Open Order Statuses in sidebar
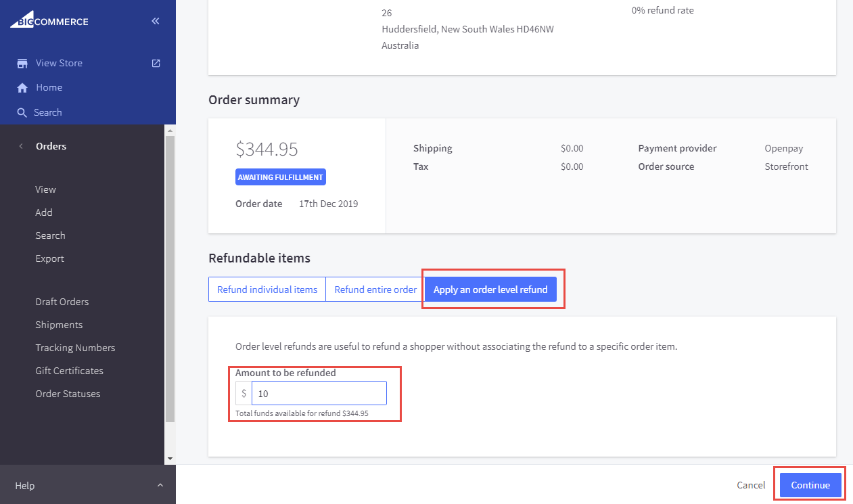Screen dimensions: 853x504 [x=68, y=394]
